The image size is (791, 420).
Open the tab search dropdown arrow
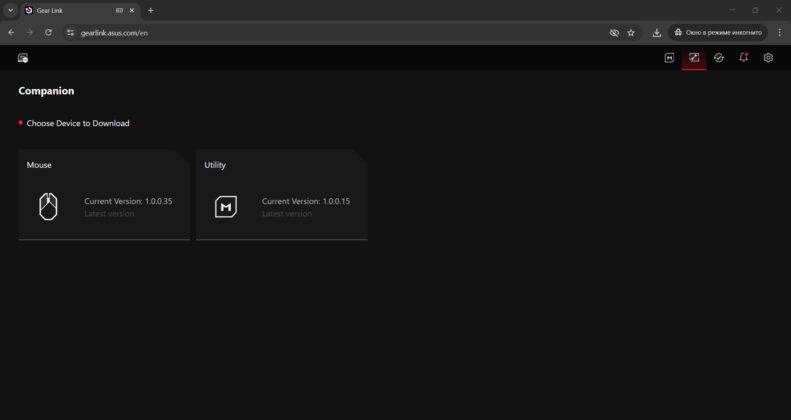(x=10, y=11)
